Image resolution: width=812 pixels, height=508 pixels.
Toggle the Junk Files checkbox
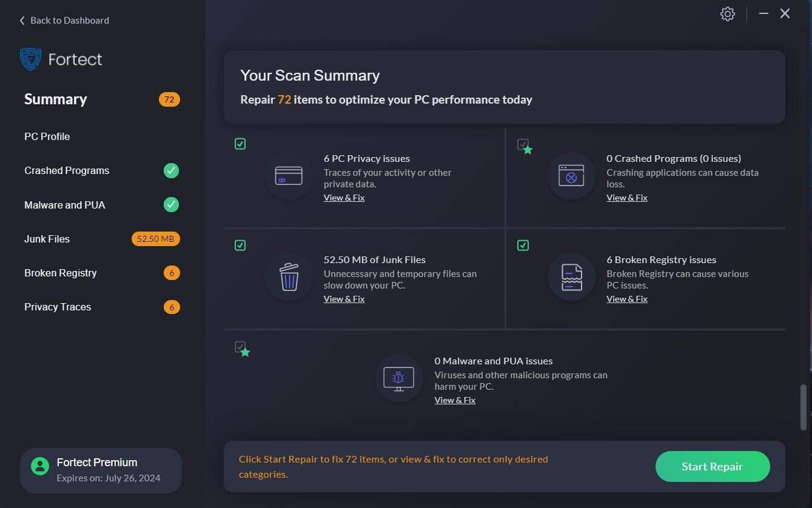coord(240,245)
